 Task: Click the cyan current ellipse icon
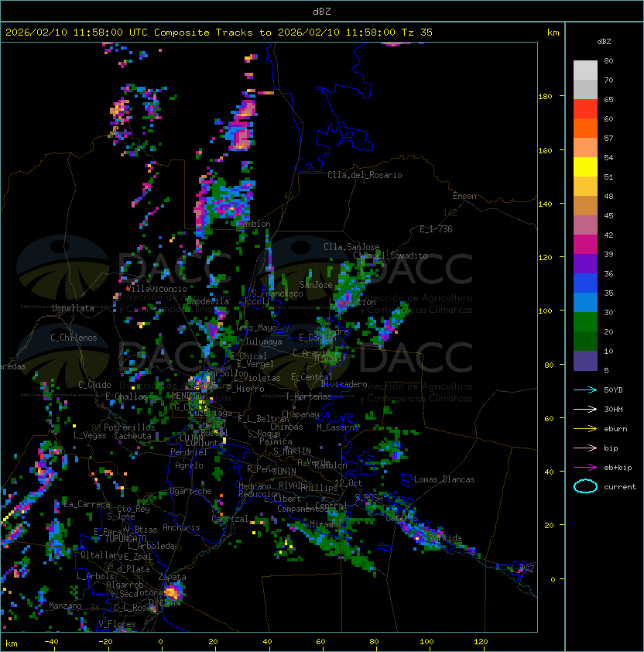coord(585,486)
